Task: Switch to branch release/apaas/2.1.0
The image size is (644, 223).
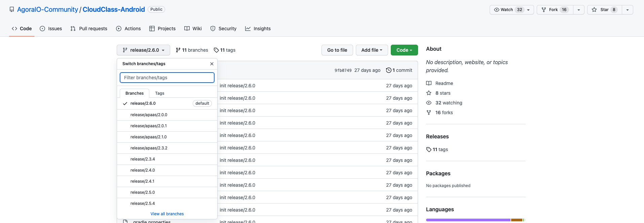Action: pyautogui.click(x=167, y=137)
